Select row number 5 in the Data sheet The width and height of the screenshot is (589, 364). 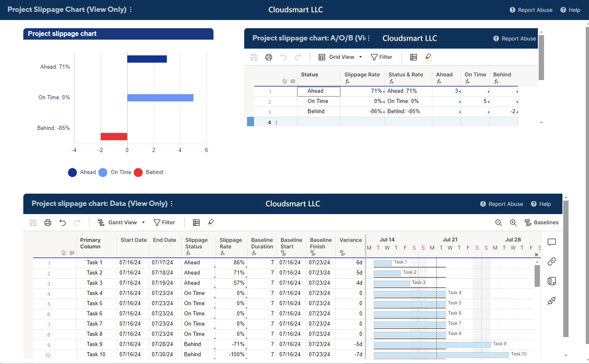[x=49, y=304]
